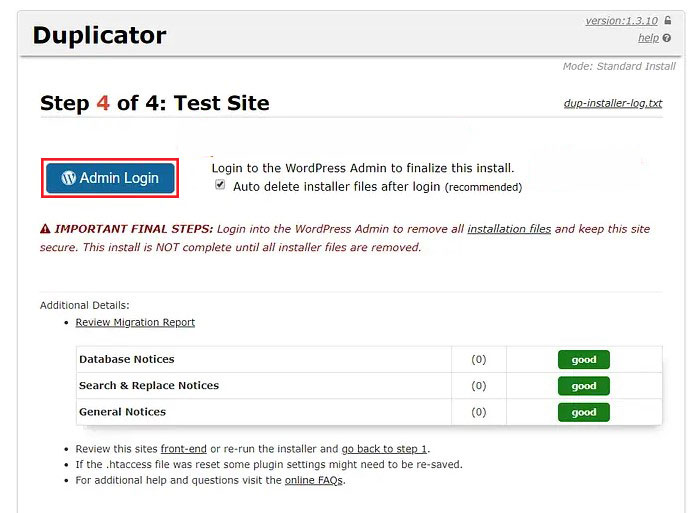Click go back to step 1 link
The image size is (699, 513).
tap(384, 449)
